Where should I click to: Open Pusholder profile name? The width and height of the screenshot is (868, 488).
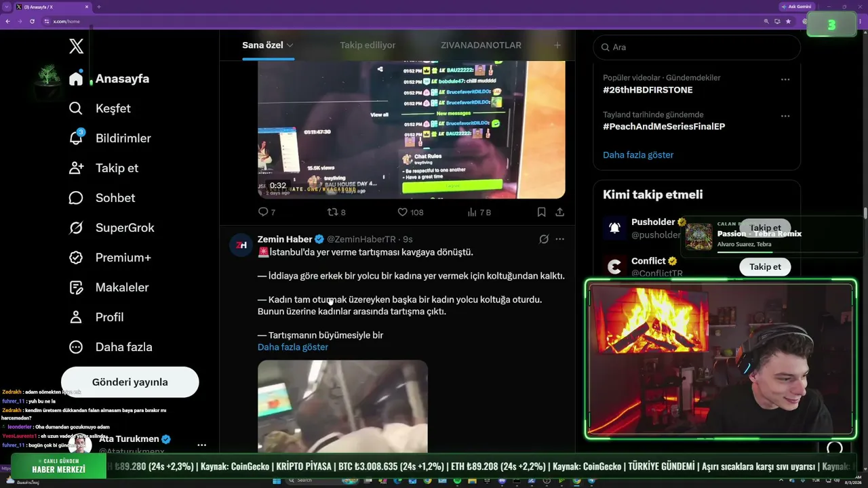[653, 222]
